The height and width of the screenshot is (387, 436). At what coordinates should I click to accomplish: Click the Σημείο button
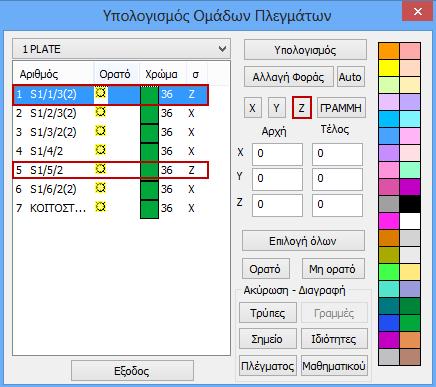point(268,339)
